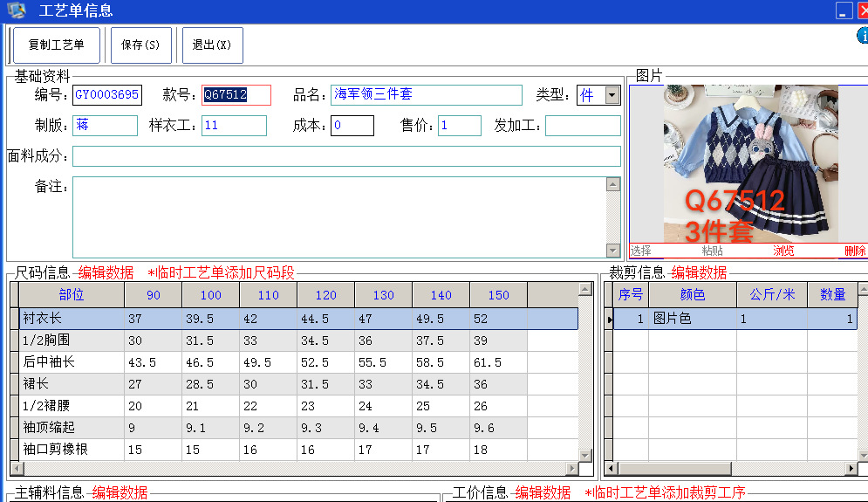Click 浏览 under the picture
The height and width of the screenshot is (502, 868).
[783, 251]
